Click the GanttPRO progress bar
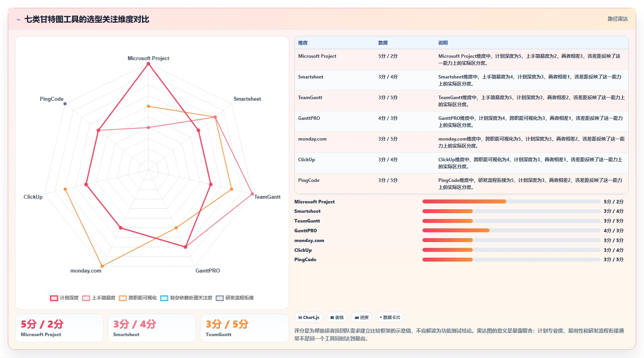The height and width of the screenshot is (358, 644). 511,230
